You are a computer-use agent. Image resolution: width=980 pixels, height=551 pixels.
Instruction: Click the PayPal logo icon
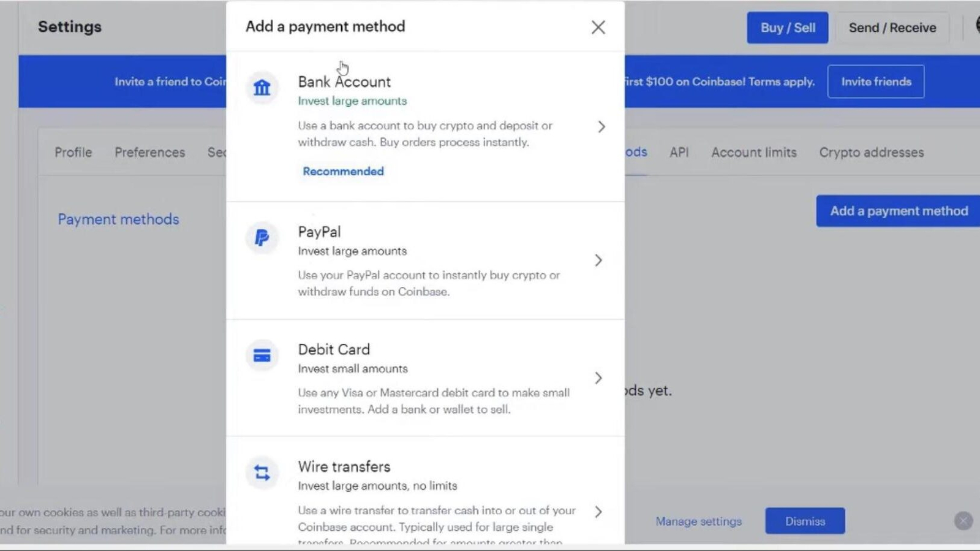(262, 237)
